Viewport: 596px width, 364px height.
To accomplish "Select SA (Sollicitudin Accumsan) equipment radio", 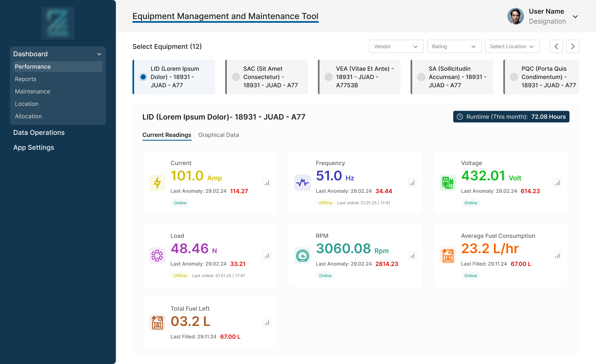I will (x=421, y=77).
